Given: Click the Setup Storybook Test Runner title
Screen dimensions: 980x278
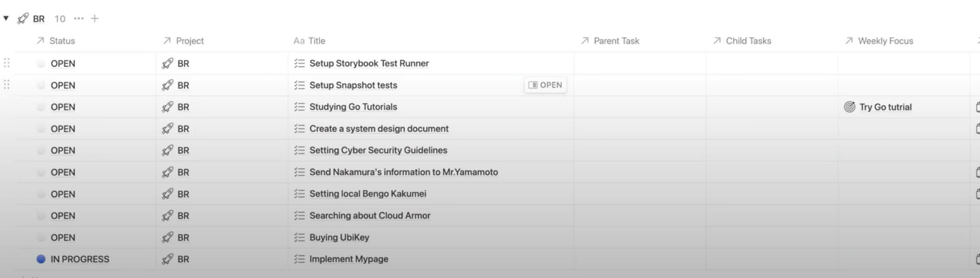Looking at the screenshot, I should [x=369, y=64].
